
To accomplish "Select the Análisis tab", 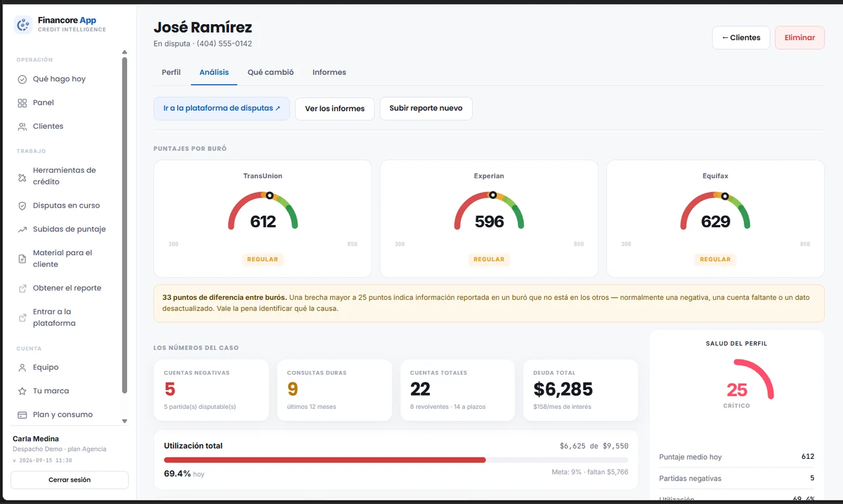I will [x=214, y=72].
